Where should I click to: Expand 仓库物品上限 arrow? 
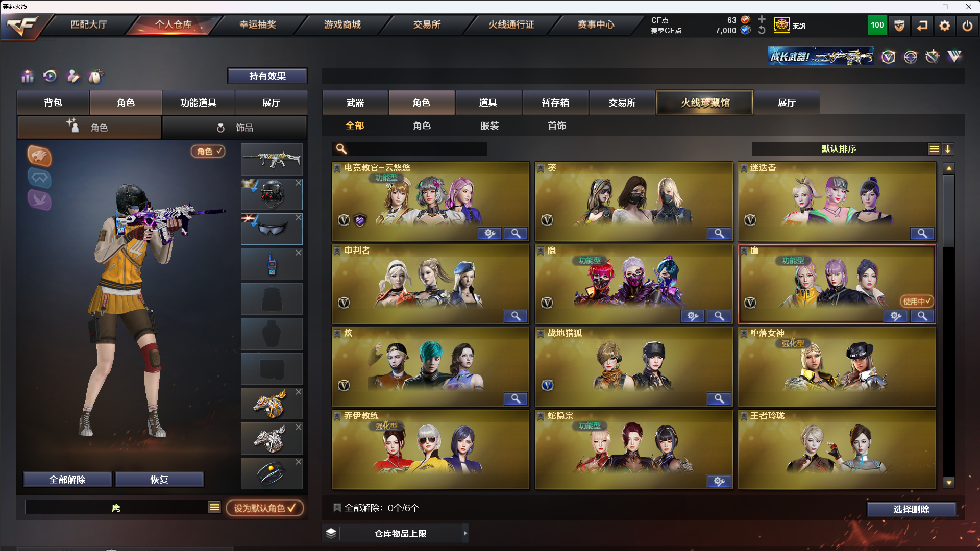tap(465, 533)
